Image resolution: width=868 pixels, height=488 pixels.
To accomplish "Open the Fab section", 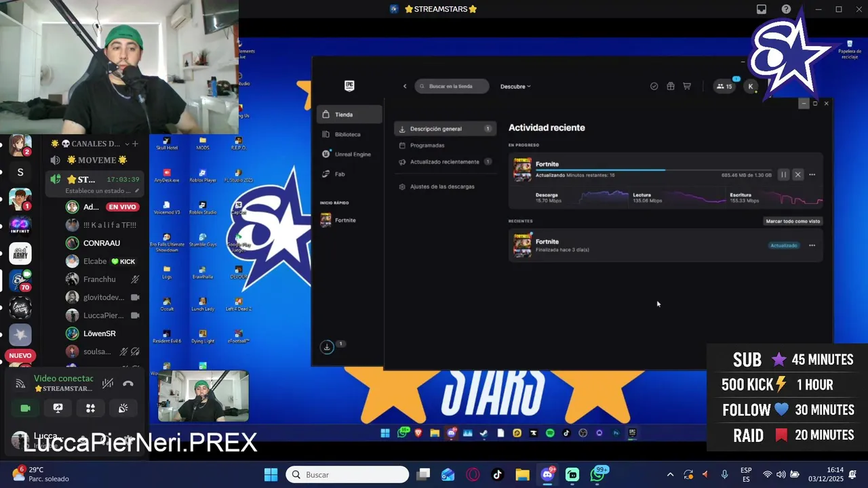I will 349,174.
